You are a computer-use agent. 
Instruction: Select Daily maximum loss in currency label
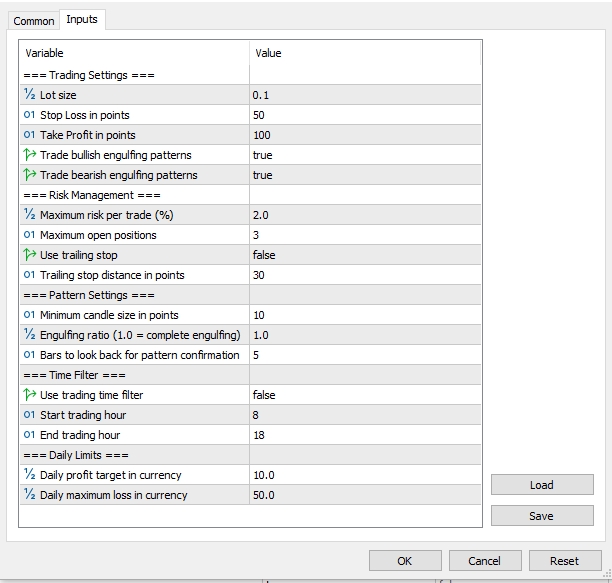coord(114,495)
